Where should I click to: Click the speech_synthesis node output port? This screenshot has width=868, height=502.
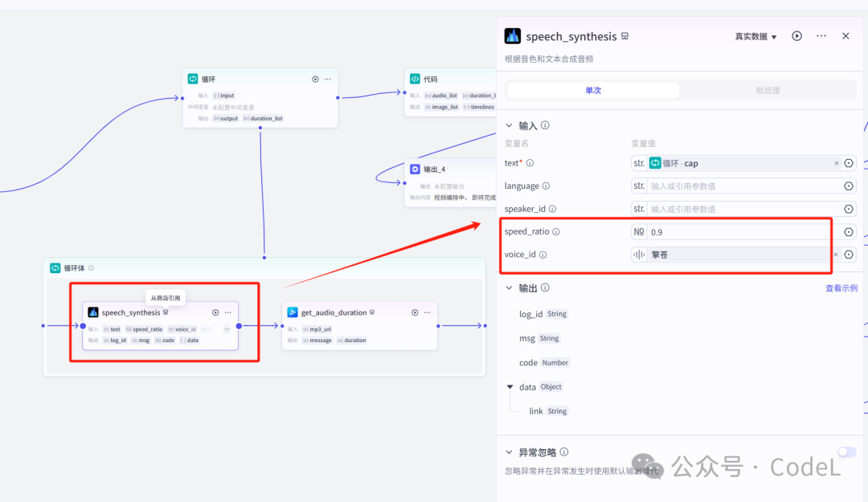(240, 326)
